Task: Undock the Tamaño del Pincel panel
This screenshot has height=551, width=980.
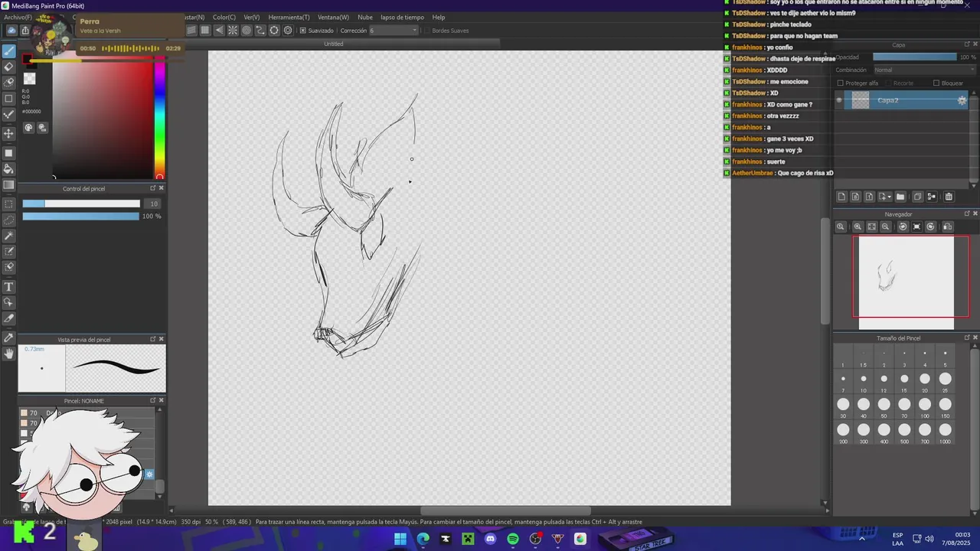Action: (x=966, y=337)
